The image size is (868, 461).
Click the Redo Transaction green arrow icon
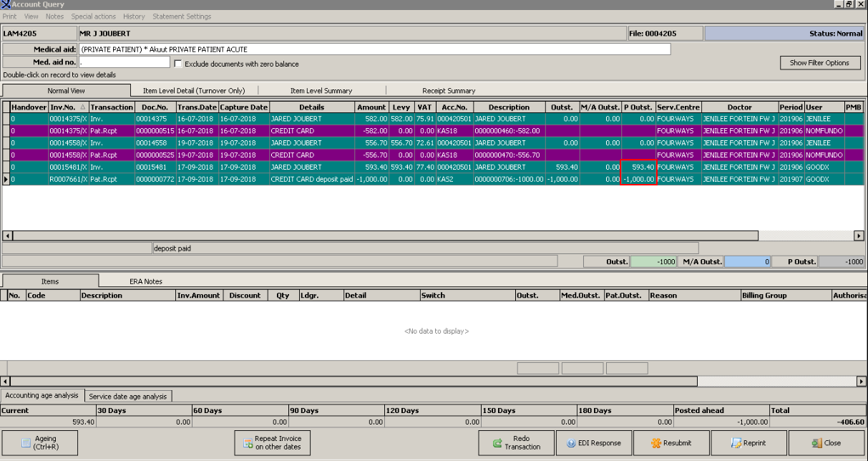tap(497, 443)
